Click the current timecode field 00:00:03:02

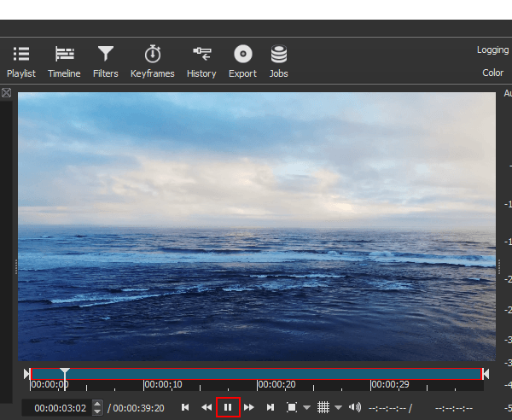(x=57, y=408)
